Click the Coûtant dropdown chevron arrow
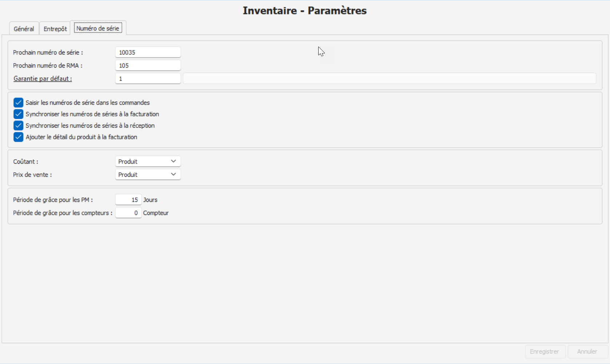Viewport: 610px width, 364px height. pyautogui.click(x=174, y=161)
